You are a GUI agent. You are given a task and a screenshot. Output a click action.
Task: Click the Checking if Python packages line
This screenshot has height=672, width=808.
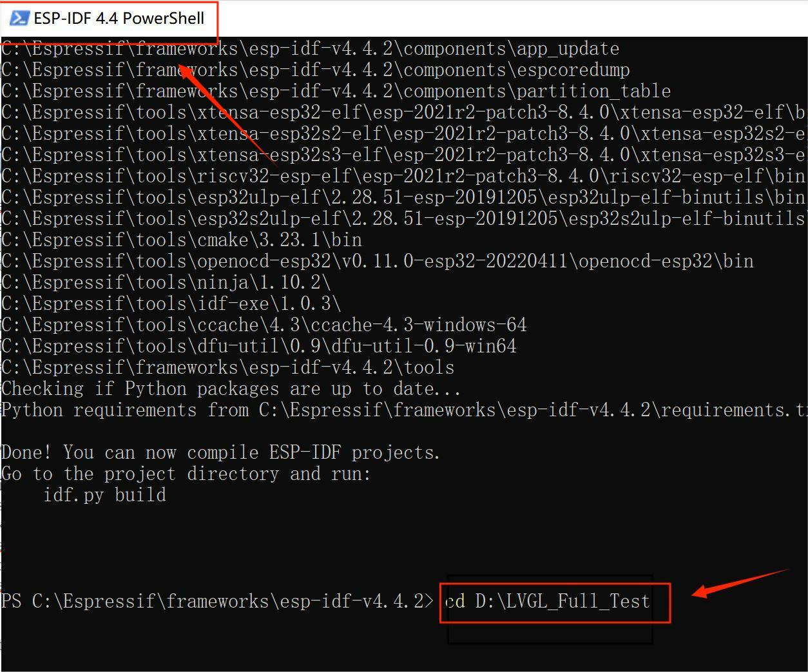(231, 389)
